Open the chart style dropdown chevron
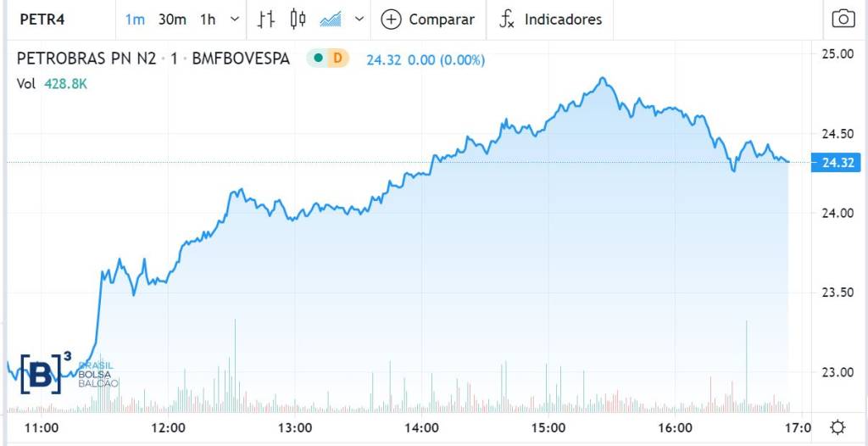The height and width of the screenshot is (446, 868). tap(359, 19)
